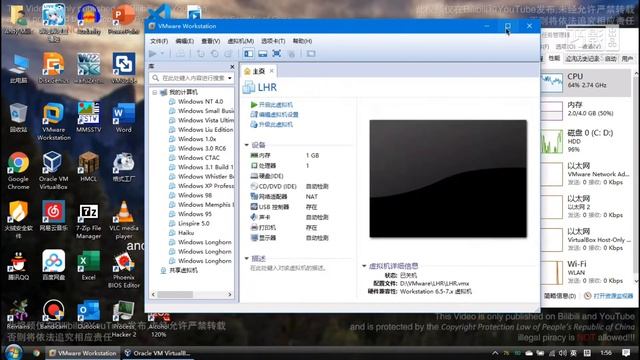Click the black VM screen preview thumbnail

pyautogui.click(x=448, y=178)
